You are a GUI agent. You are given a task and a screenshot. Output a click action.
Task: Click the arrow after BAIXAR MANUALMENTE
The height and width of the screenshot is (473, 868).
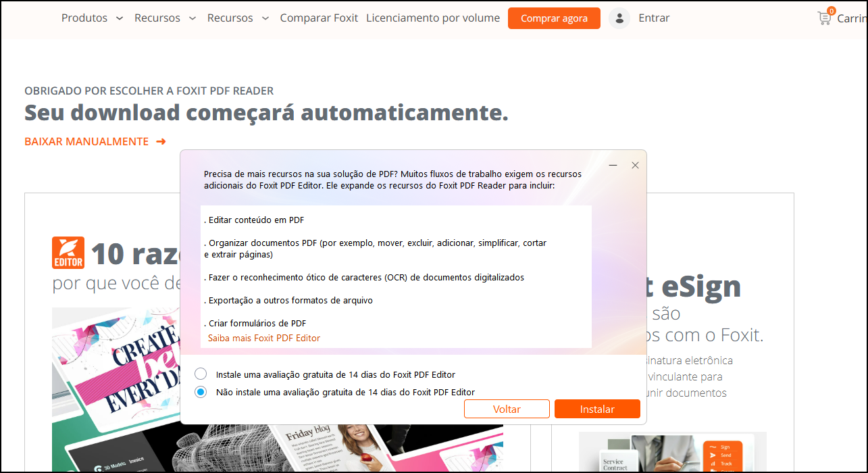[x=161, y=142]
